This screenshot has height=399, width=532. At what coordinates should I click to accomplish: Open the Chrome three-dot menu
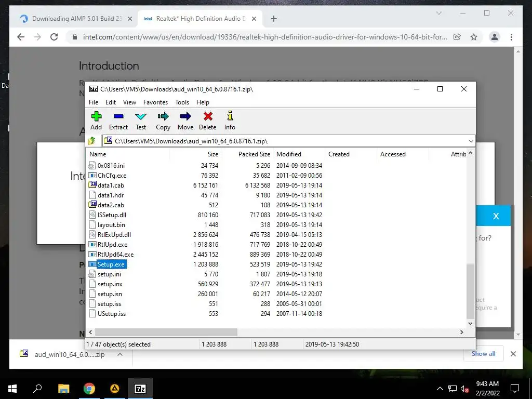point(511,37)
